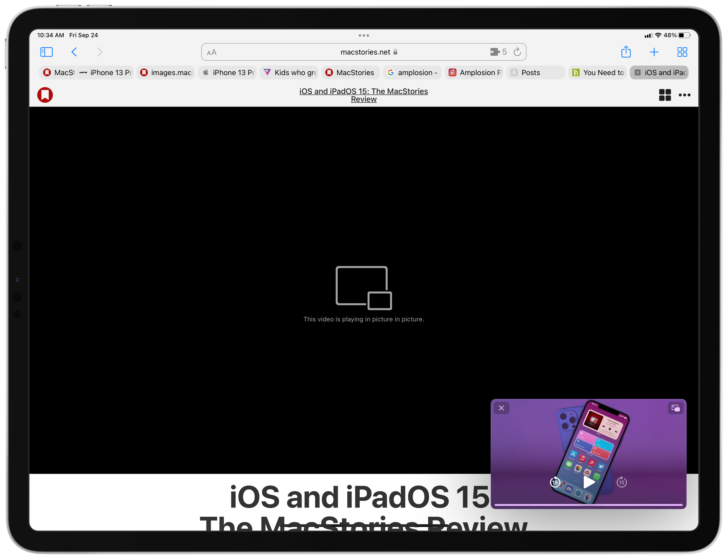Tap the battery indicator in status bar
This screenshot has width=728, height=560.
[684, 35]
